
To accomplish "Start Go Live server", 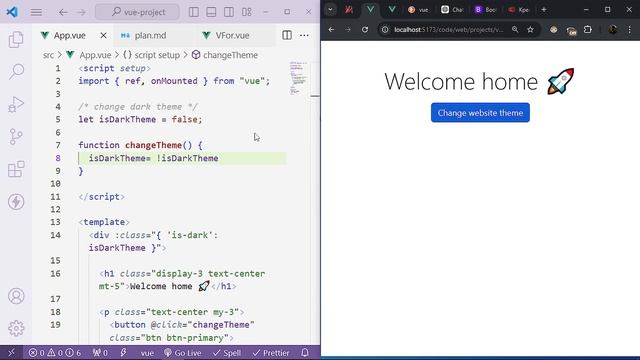I will coord(182,353).
